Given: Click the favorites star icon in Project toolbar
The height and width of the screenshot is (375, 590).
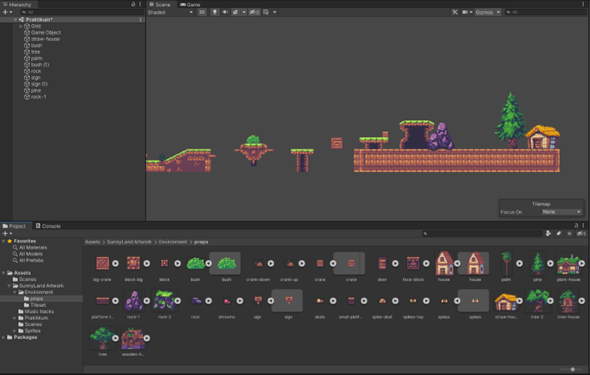Looking at the screenshot, I should tap(569, 234).
